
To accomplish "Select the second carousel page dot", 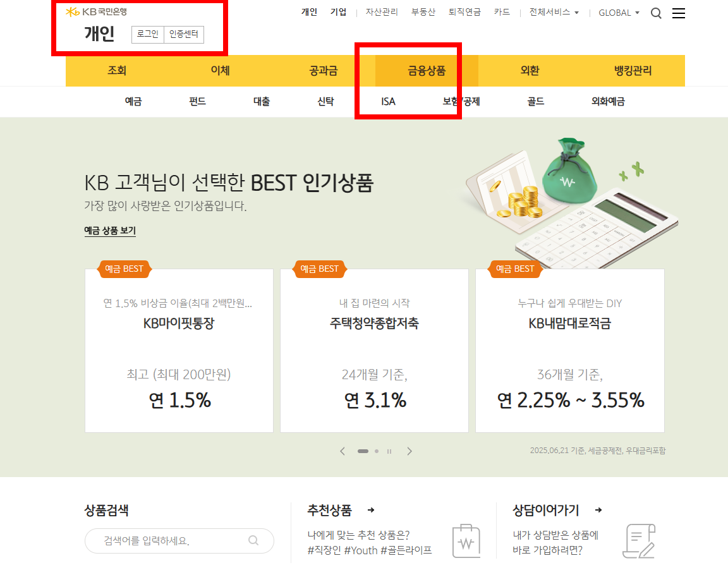I will [x=377, y=451].
